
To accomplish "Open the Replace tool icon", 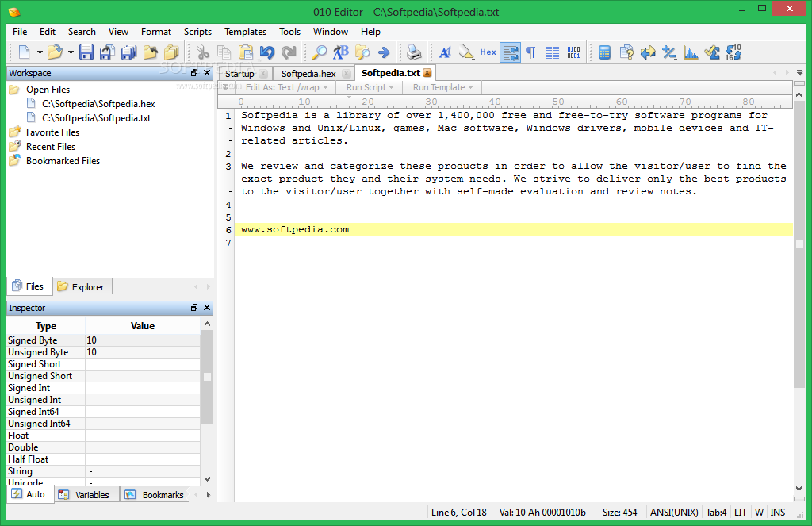I will tap(341, 52).
